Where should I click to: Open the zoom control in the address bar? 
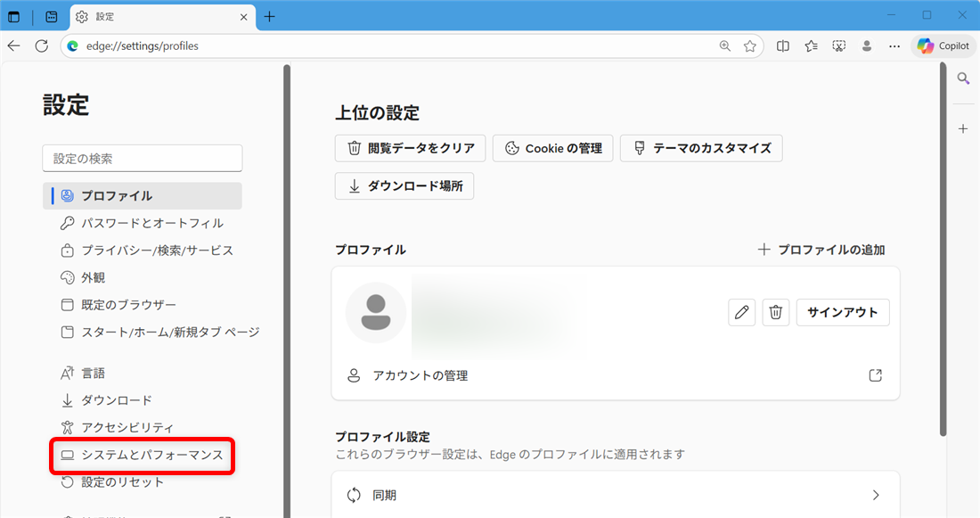(724, 45)
